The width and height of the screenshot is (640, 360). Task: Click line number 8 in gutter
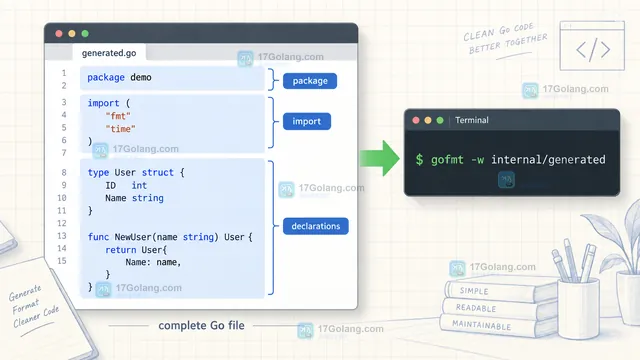click(64, 173)
